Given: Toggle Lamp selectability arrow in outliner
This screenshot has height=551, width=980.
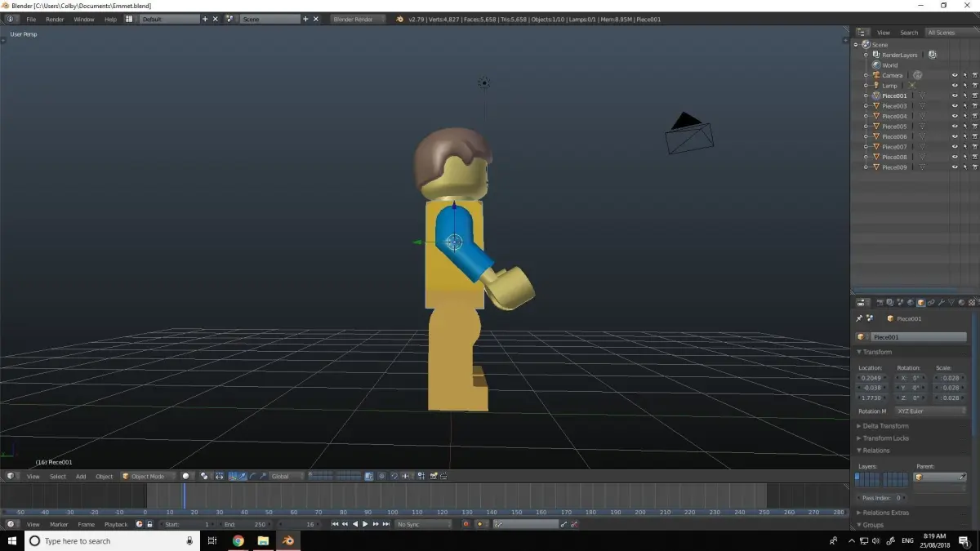Looking at the screenshot, I should pyautogui.click(x=964, y=86).
